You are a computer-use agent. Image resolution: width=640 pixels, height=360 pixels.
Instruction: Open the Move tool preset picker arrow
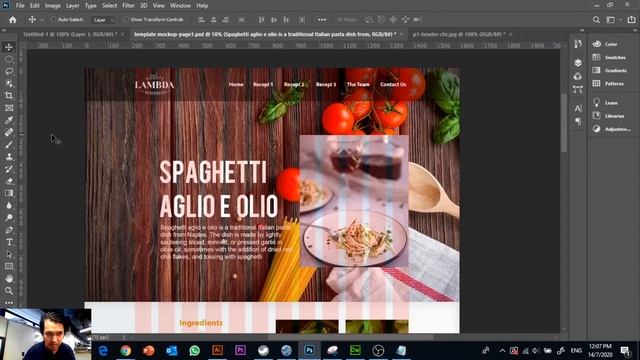click(42, 20)
